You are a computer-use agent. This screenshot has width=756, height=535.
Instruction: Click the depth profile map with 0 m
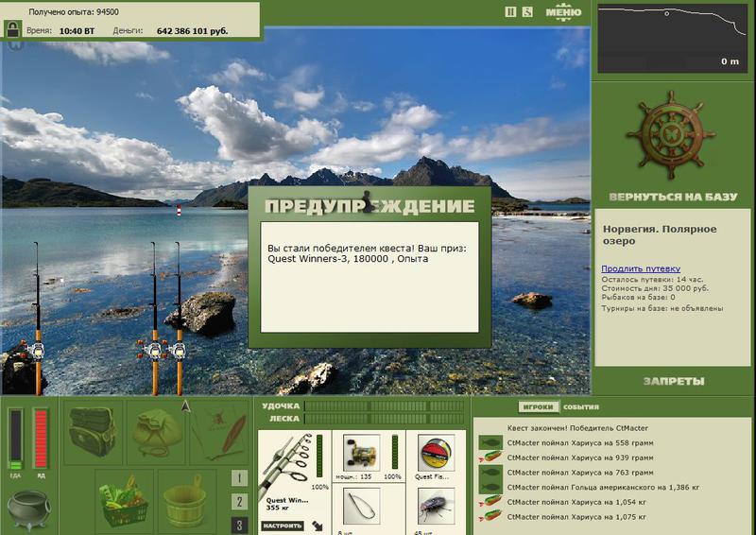coord(672,38)
